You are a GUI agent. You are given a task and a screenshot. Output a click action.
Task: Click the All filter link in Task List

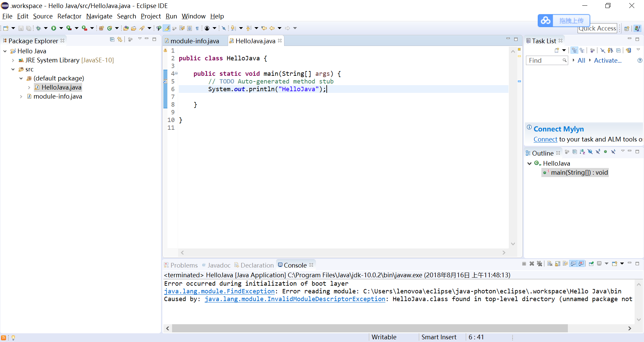pyautogui.click(x=581, y=60)
